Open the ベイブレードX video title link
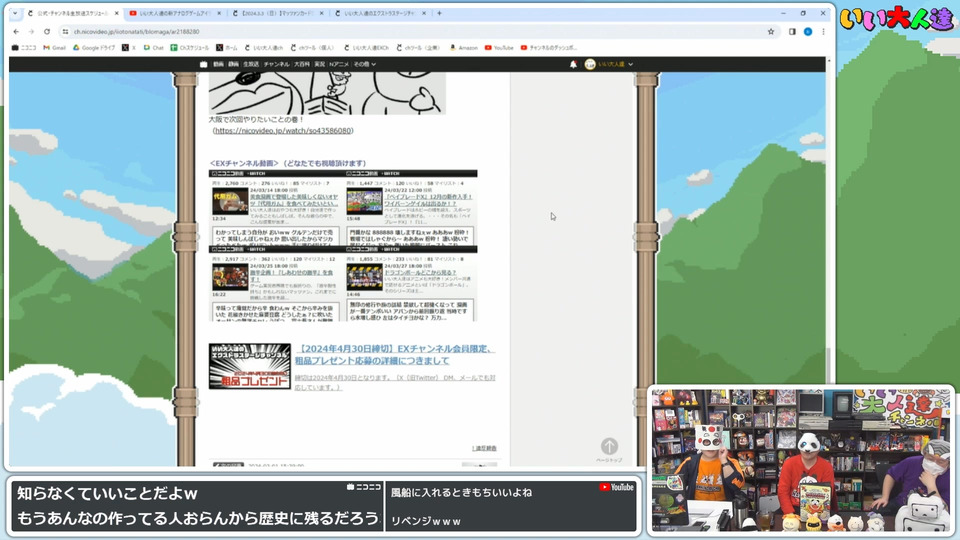960x540 pixels. [428, 200]
